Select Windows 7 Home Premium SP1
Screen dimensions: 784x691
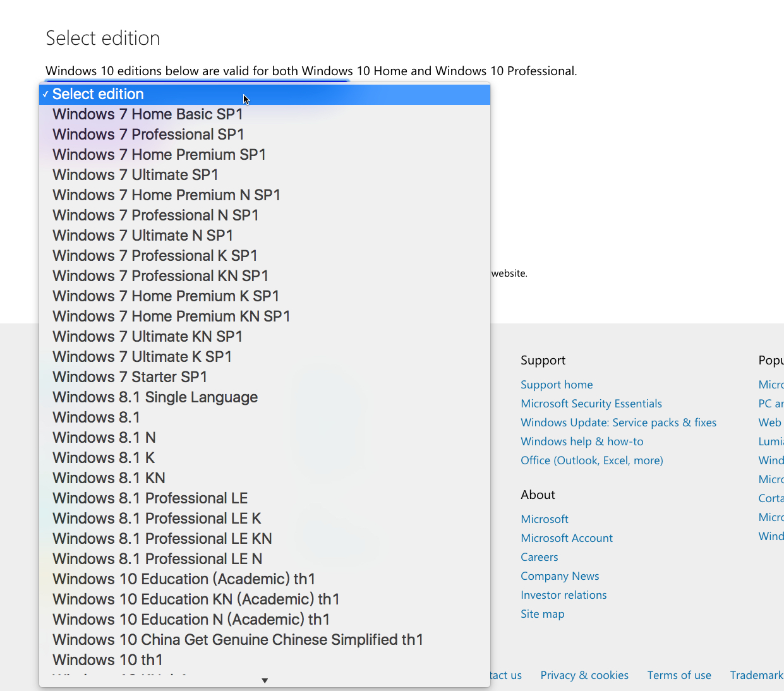coord(265,155)
